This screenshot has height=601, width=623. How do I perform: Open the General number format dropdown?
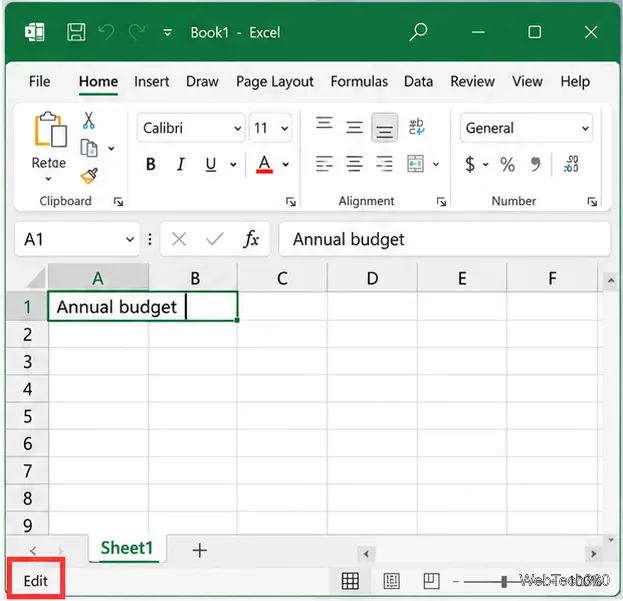[x=526, y=128]
